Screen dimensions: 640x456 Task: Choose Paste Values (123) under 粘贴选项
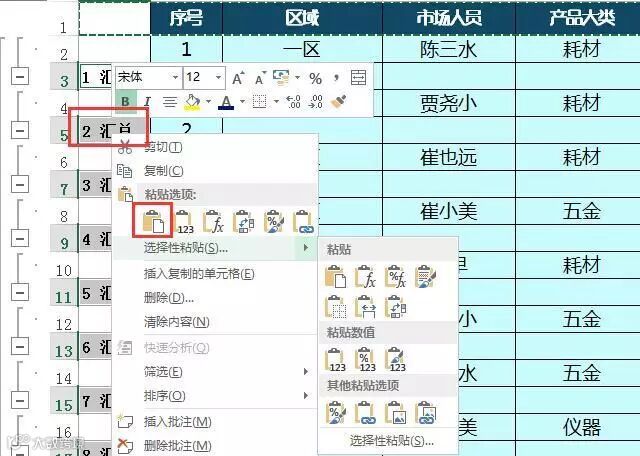pos(184,222)
